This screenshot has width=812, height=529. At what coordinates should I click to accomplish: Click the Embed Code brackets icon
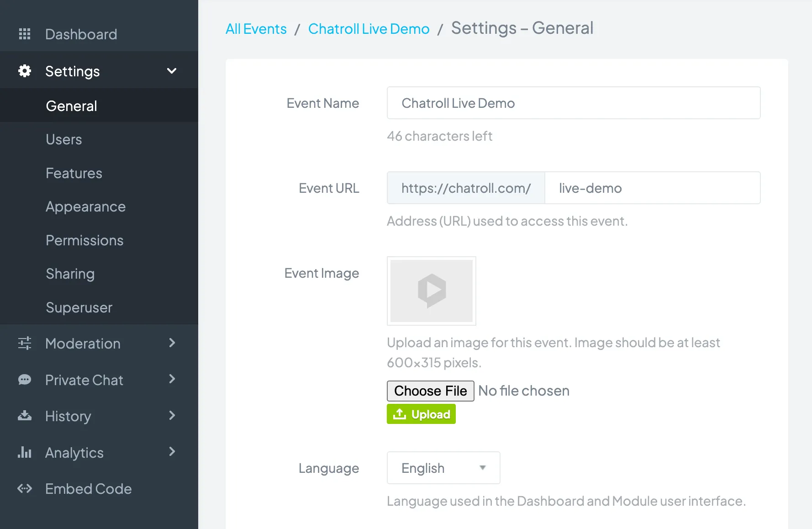[25, 489]
